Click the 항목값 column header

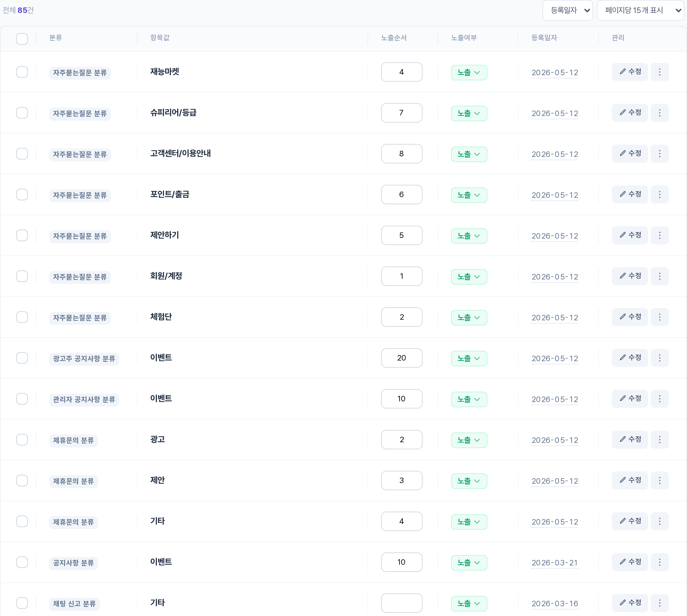pos(160,38)
